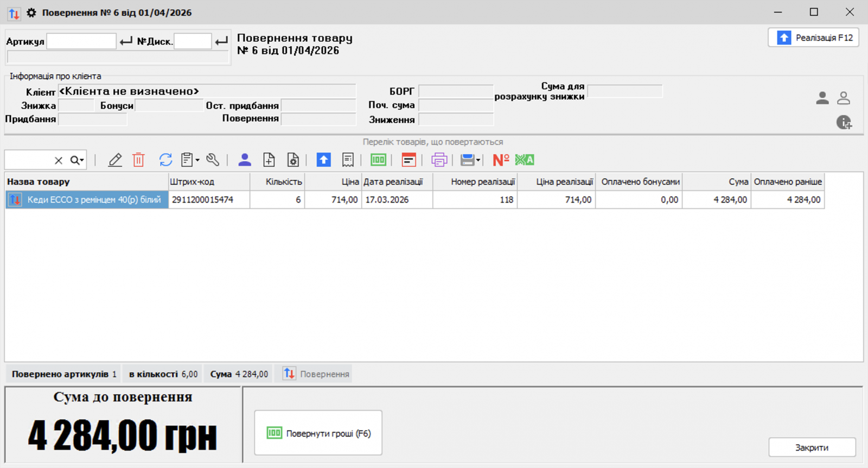Click the blue refresh arrows icon
Viewport: 868px width, 468px height.
[x=165, y=160]
